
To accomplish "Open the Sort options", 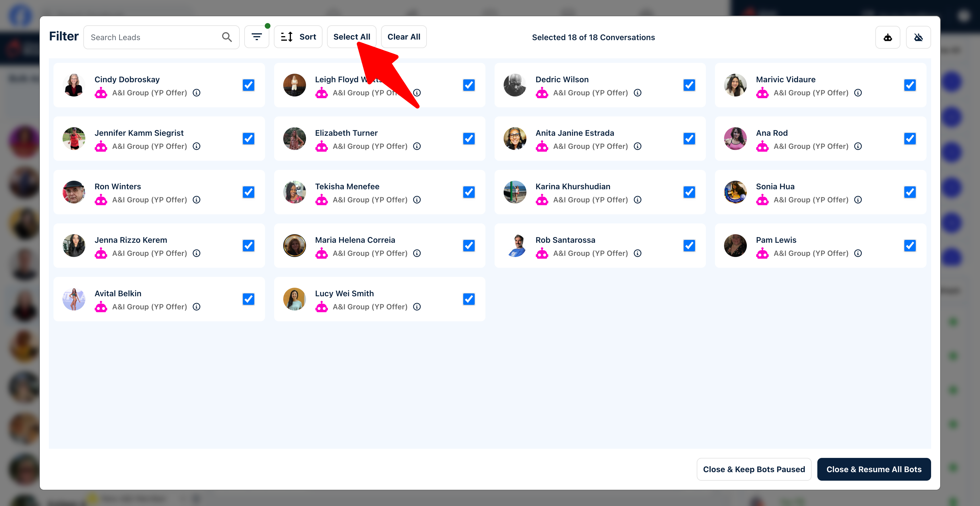I will tap(298, 37).
